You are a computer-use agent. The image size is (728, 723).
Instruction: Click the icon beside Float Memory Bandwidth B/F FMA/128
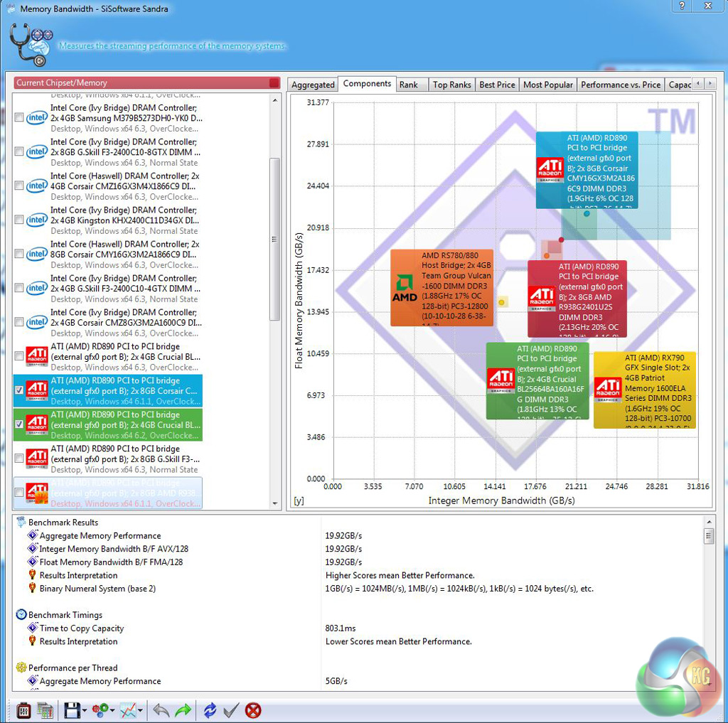point(33,562)
